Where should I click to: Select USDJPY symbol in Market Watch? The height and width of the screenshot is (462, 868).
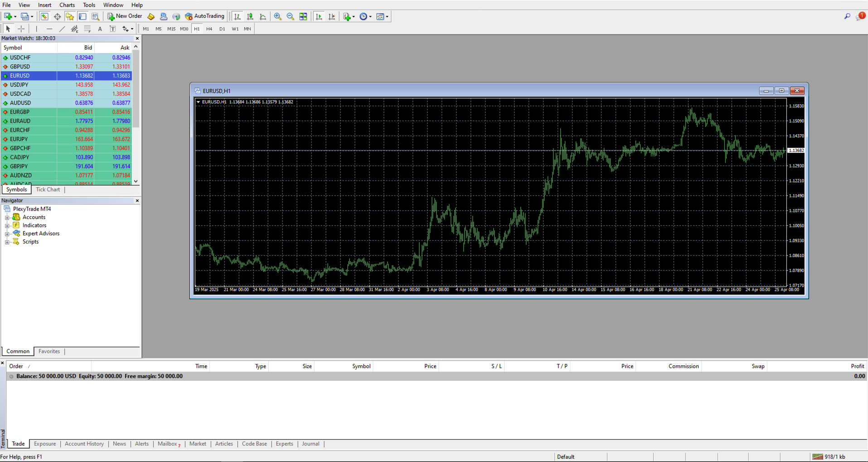[66, 85]
